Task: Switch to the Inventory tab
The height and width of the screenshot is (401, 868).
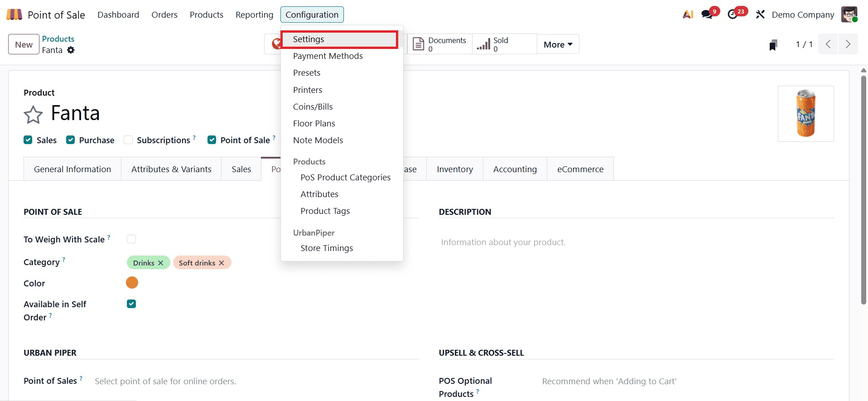Action: (455, 169)
